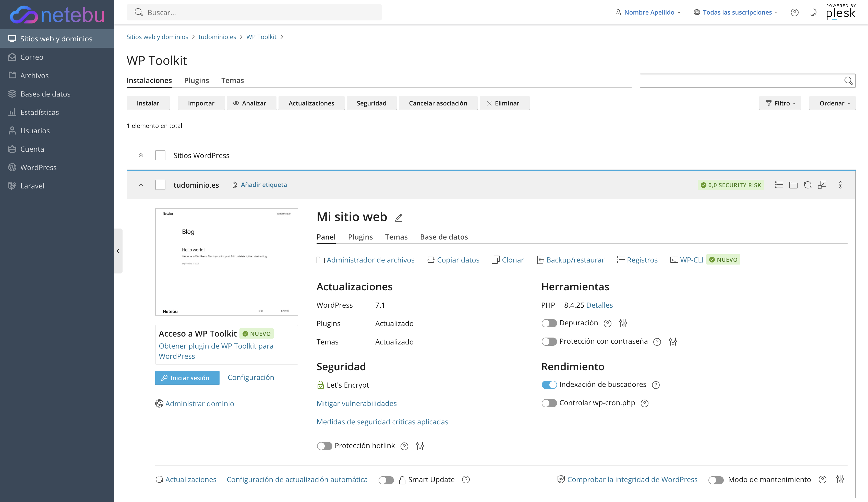This screenshot has width=868, height=502.
Task: Open Bases de datos in sidebar
Action: point(57,94)
